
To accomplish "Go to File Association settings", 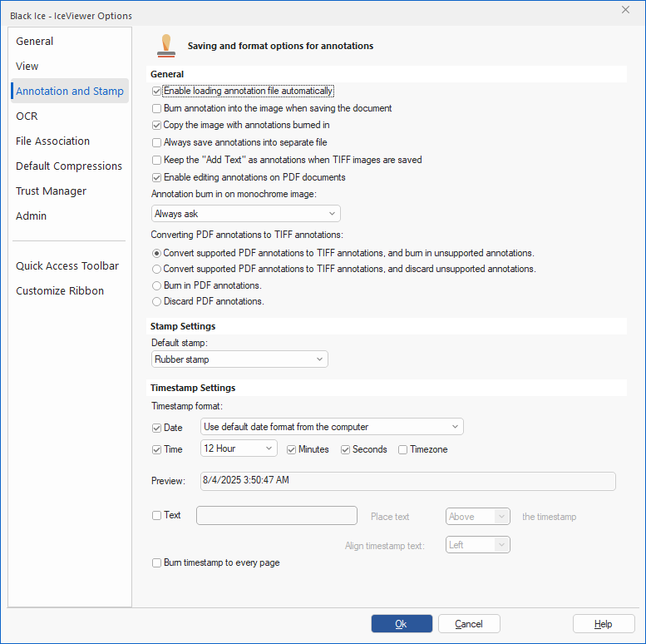I will pyautogui.click(x=52, y=141).
